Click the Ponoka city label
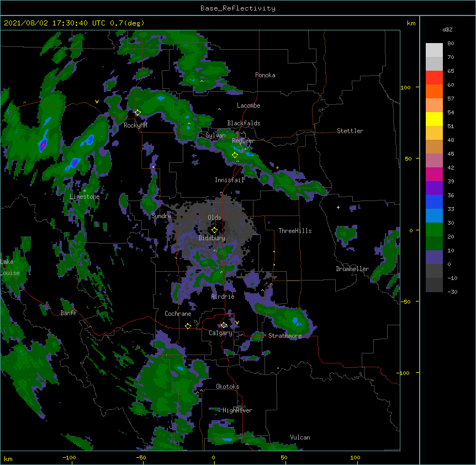The height and width of the screenshot is (465, 476). (265, 75)
